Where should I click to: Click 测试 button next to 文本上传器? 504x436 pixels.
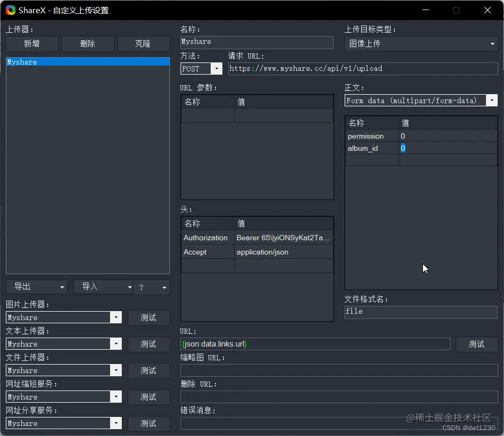148,344
